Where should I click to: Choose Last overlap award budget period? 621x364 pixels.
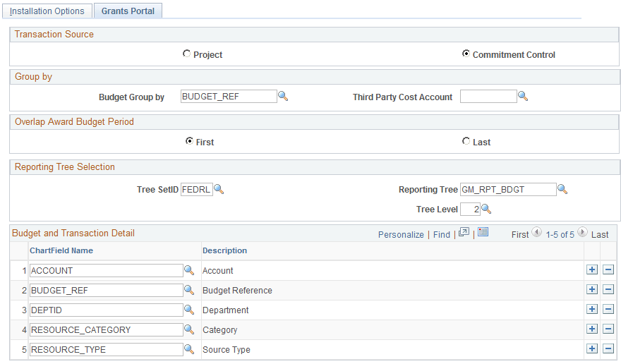pos(466,141)
